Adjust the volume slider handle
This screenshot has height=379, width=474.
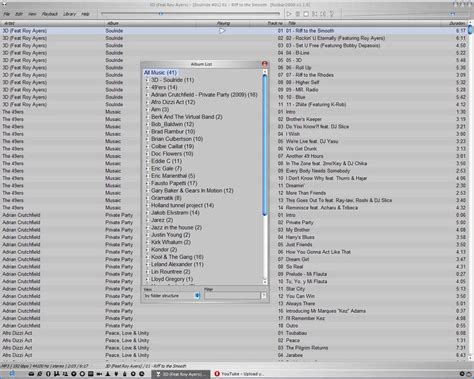pyautogui.click(x=452, y=14)
